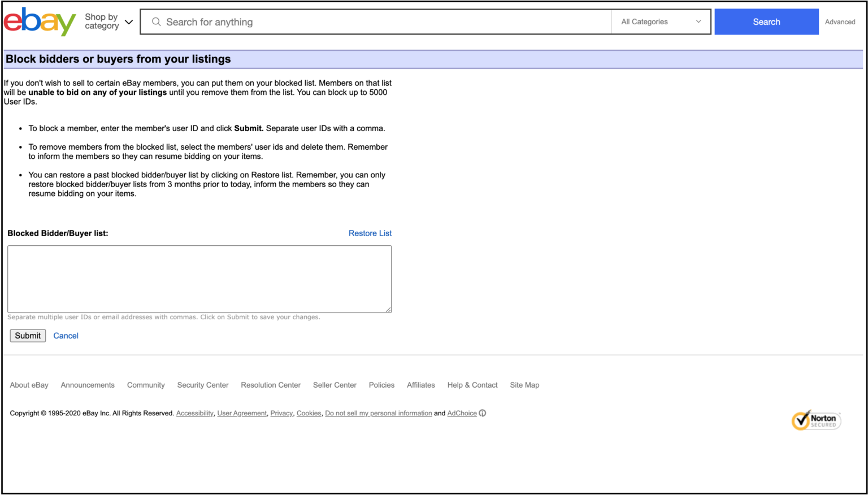868x495 pixels.
Task: Click the eBay logo
Action: 39,21
